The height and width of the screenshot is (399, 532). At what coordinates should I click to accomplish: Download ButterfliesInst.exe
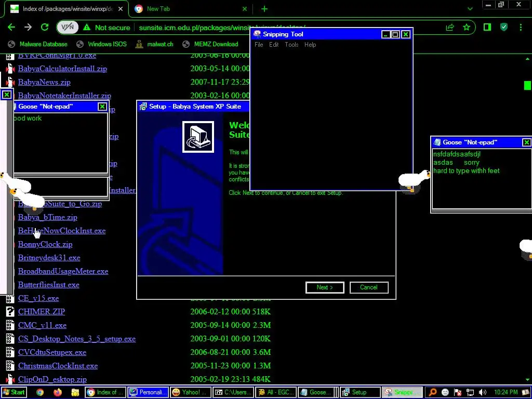pyautogui.click(x=48, y=285)
